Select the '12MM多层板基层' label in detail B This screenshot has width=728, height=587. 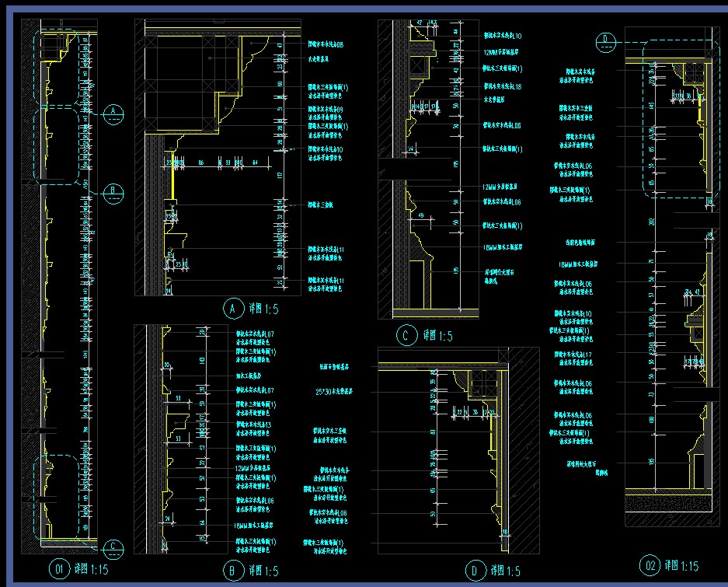(x=253, y=469)
